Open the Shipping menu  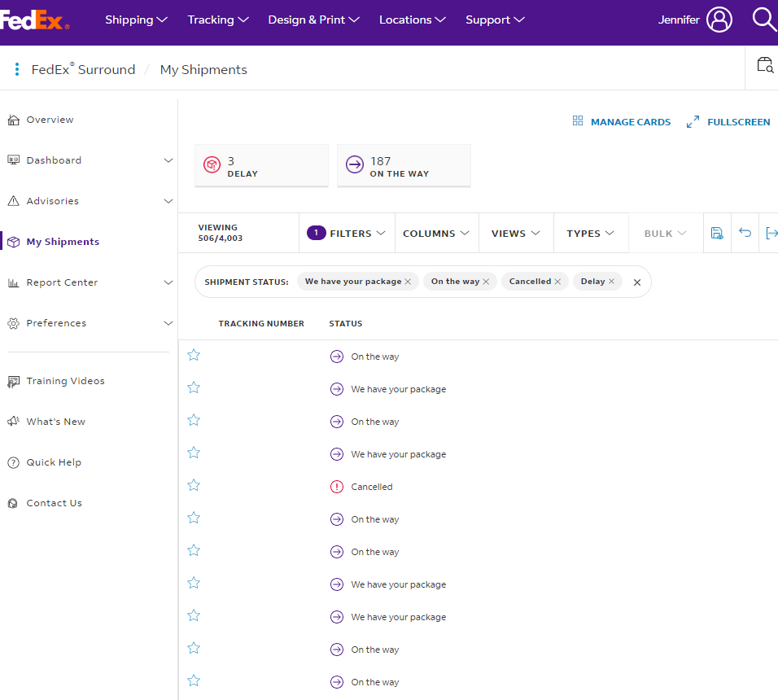136,20
